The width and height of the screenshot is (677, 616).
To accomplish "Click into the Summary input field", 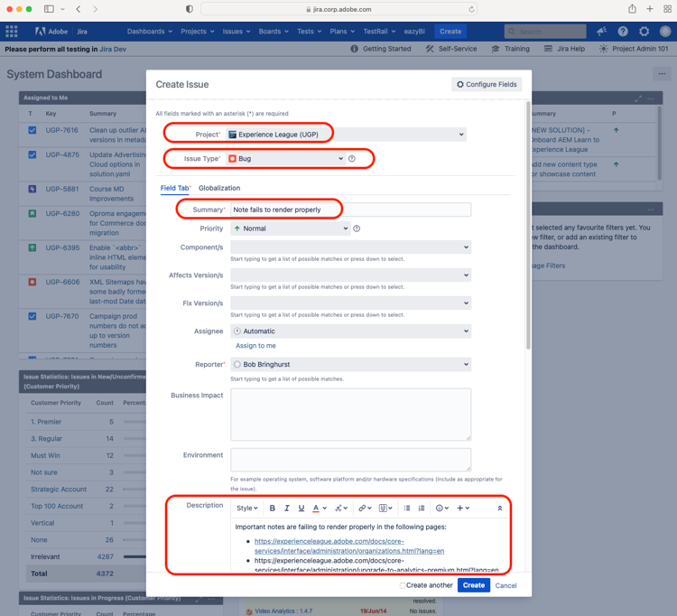I will tap(350, 210).
